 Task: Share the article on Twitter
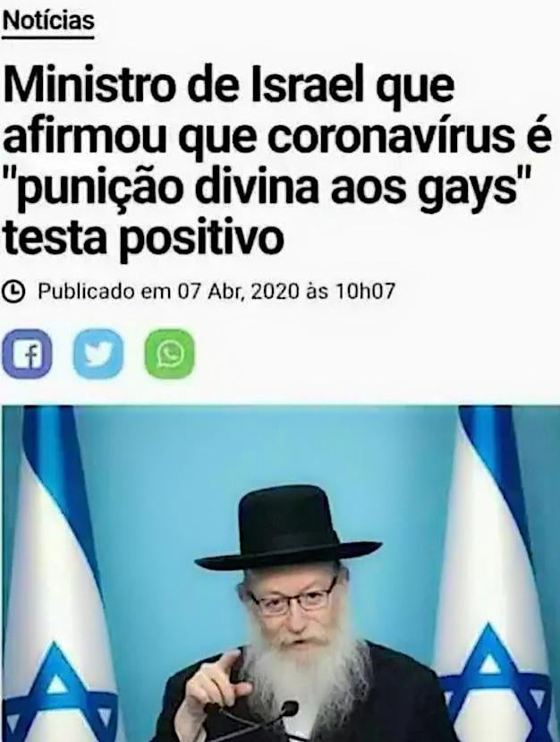pyautogui.click(x=98, y=354)
